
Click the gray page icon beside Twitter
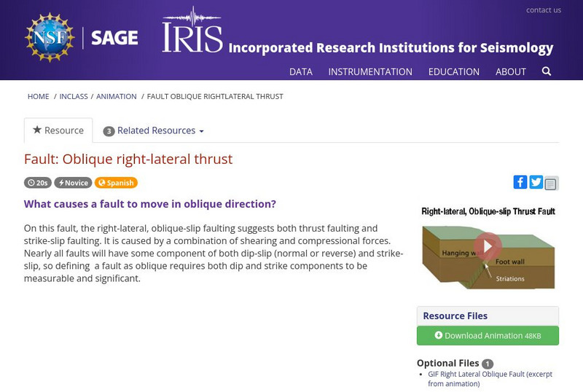click(551, 183)
